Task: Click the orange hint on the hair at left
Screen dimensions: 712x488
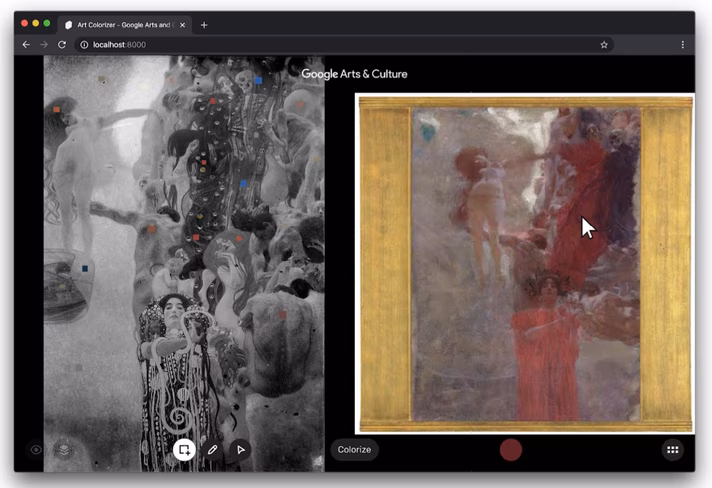Action: click(57, 109)
